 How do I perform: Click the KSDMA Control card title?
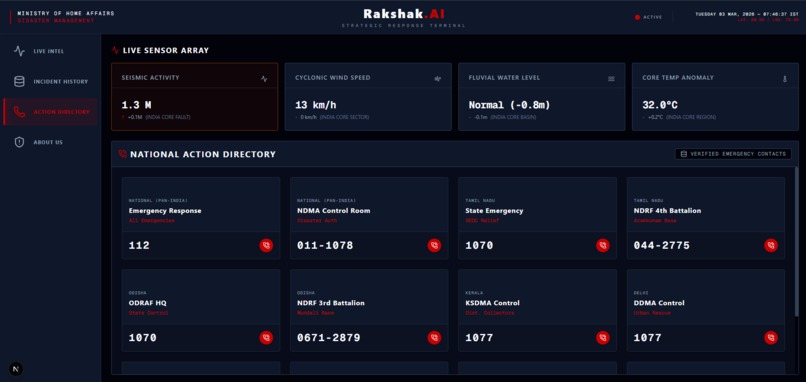(492, 303)
